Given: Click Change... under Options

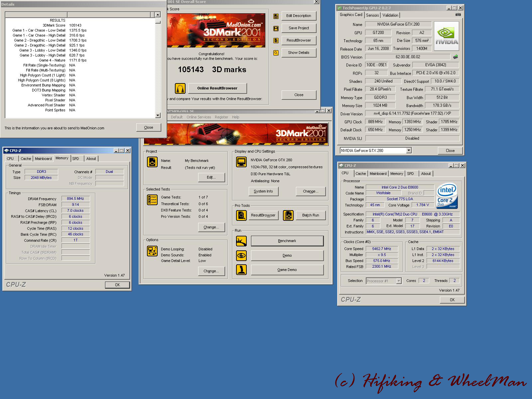Looking at the screenshot, I should coord(211,271).
